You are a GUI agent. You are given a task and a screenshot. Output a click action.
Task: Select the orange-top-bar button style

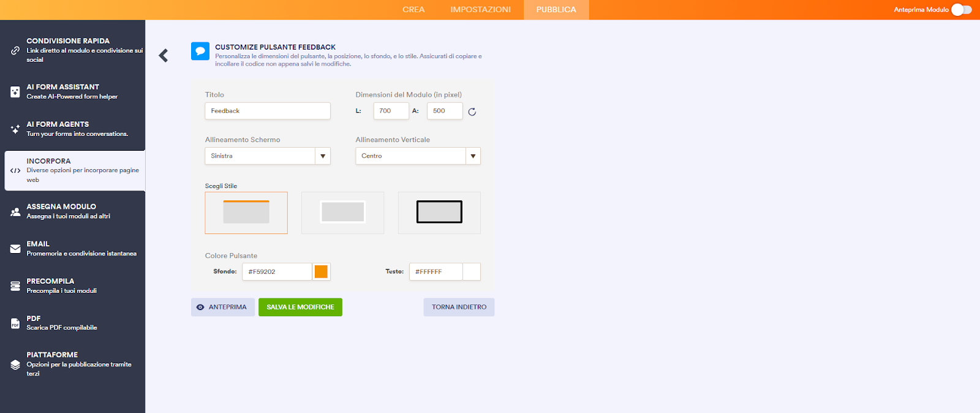[x=246, y=213]
